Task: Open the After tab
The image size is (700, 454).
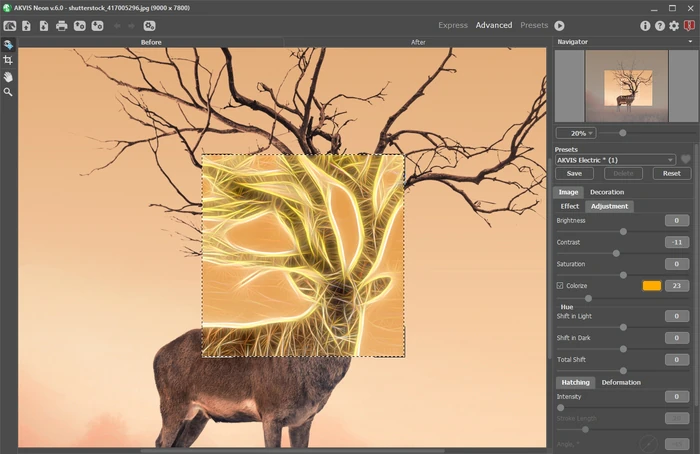Action: coord(418,42)
